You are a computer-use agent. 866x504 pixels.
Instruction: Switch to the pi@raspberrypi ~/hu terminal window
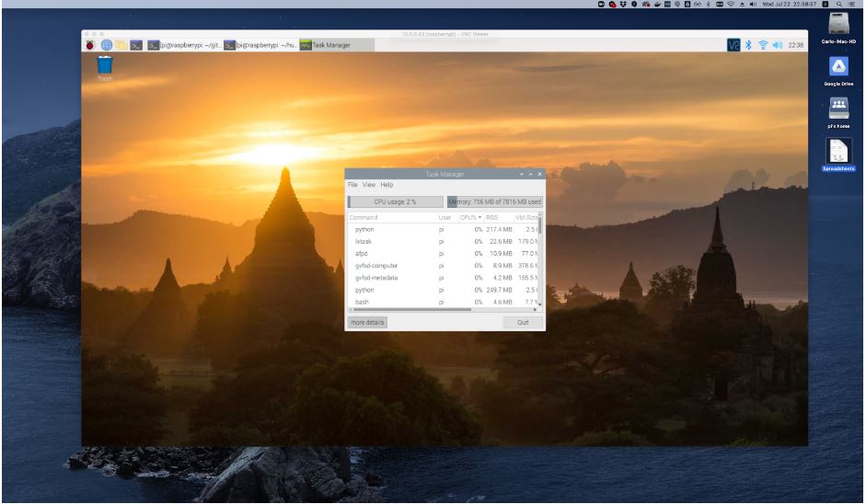pyautogui.click(x=260, y=45)
